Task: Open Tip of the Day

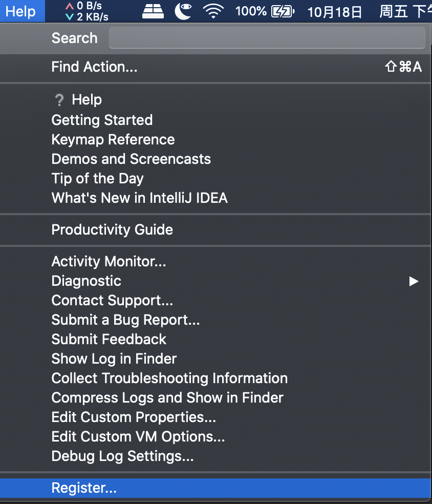Action: 97,178
